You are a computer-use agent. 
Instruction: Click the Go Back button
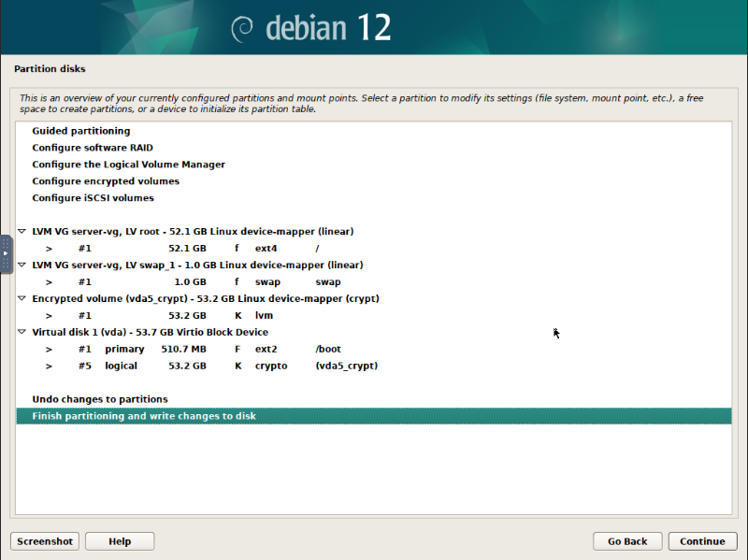[x=627, y=541]
